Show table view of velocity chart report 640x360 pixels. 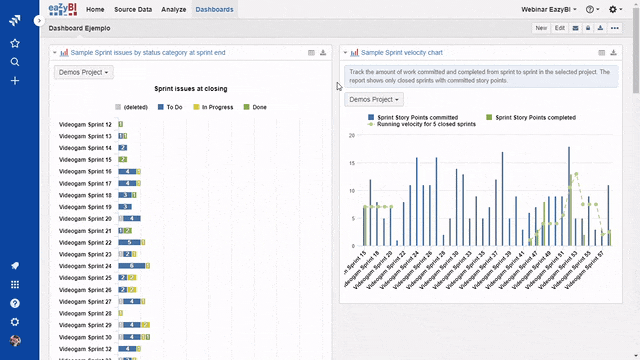(x=602, y=53)
